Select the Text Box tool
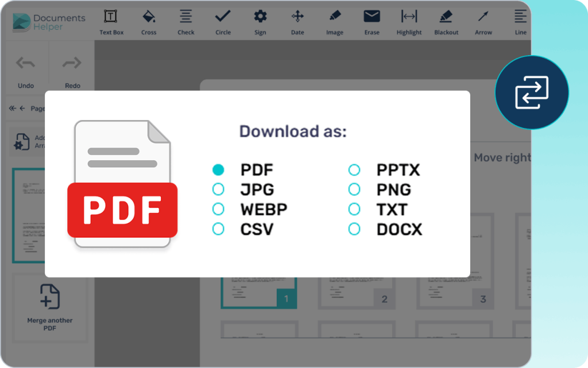Screen dimensions: 588x368 click(111, 21)
